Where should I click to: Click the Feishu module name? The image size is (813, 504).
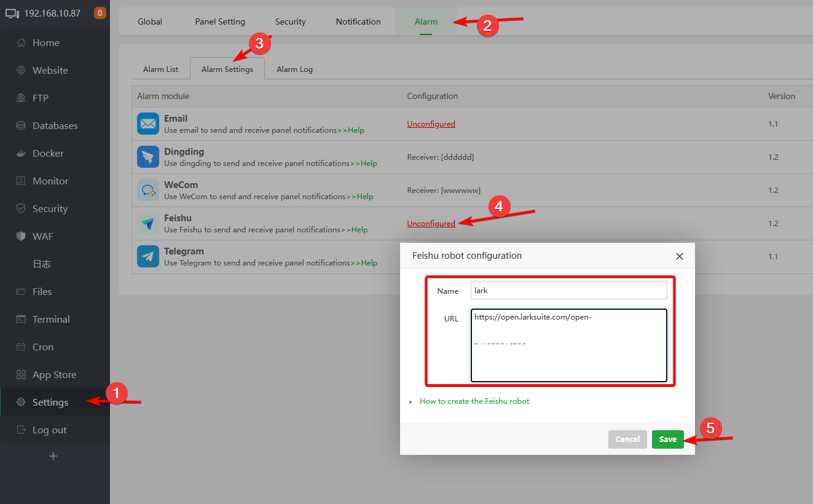tap(178, 218)
